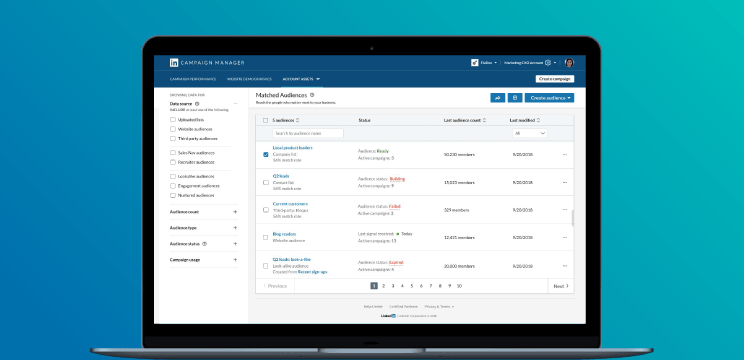Open the account settings gear icon
Viewport: 744px width, 360px height.
coord(548,63)
